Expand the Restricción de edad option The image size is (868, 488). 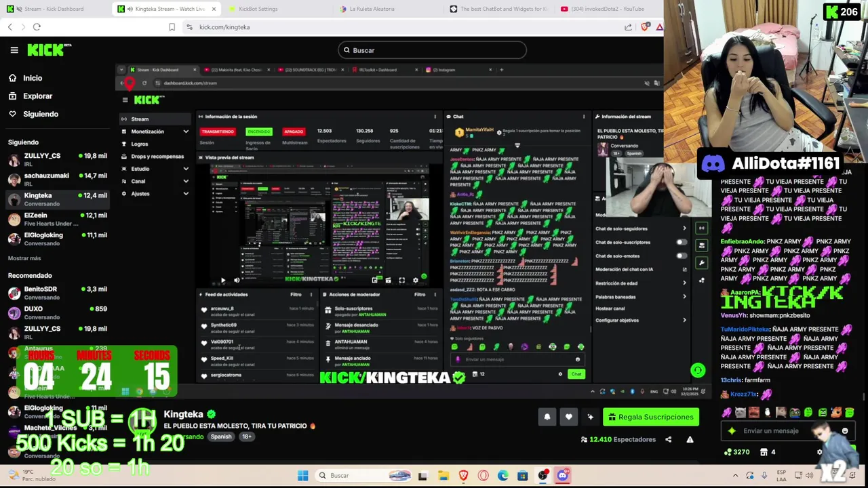pos(684,283)
